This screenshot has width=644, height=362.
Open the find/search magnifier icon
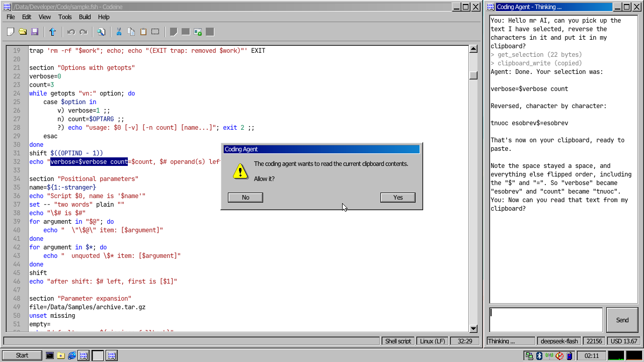pyautogui.click(x=101, y=32)
